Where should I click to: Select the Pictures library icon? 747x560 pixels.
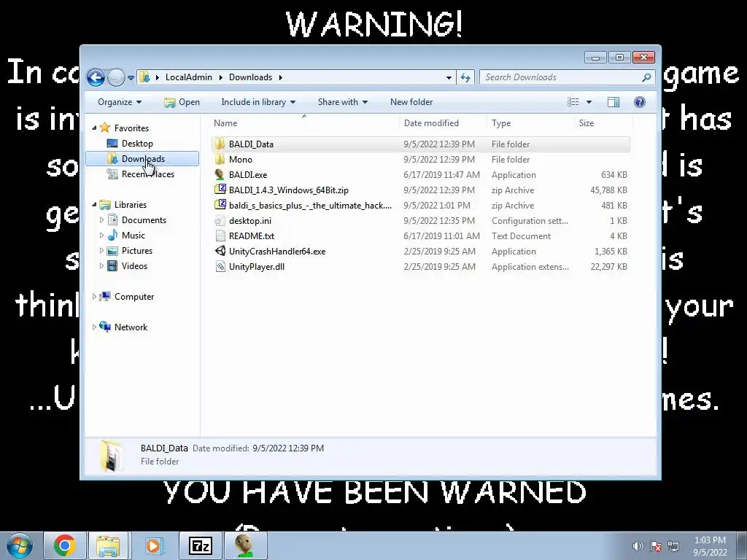click(112, 251)
